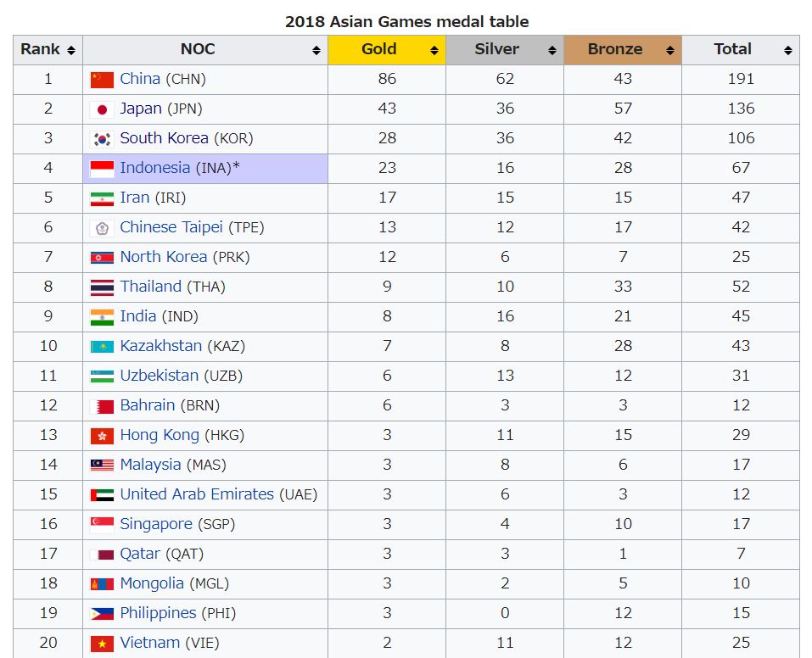812x658 pixels.
Task: Click the Indonesia flag icon
Action: coord(102,169)
